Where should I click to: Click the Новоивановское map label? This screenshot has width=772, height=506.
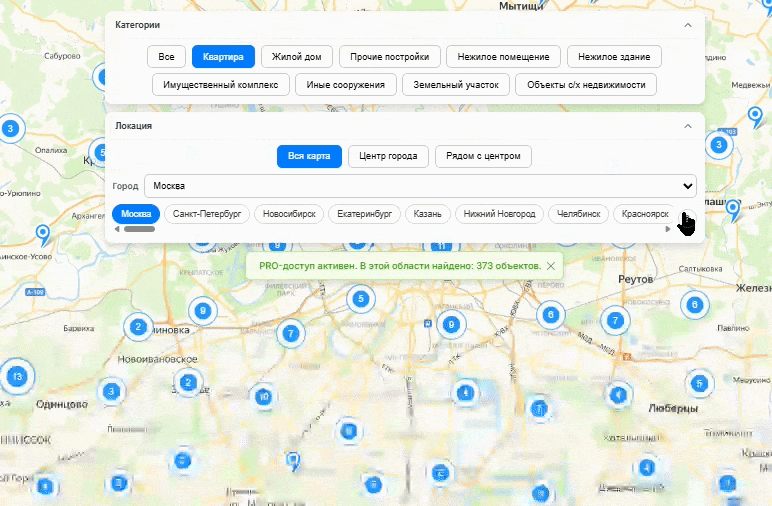point(158,359)
